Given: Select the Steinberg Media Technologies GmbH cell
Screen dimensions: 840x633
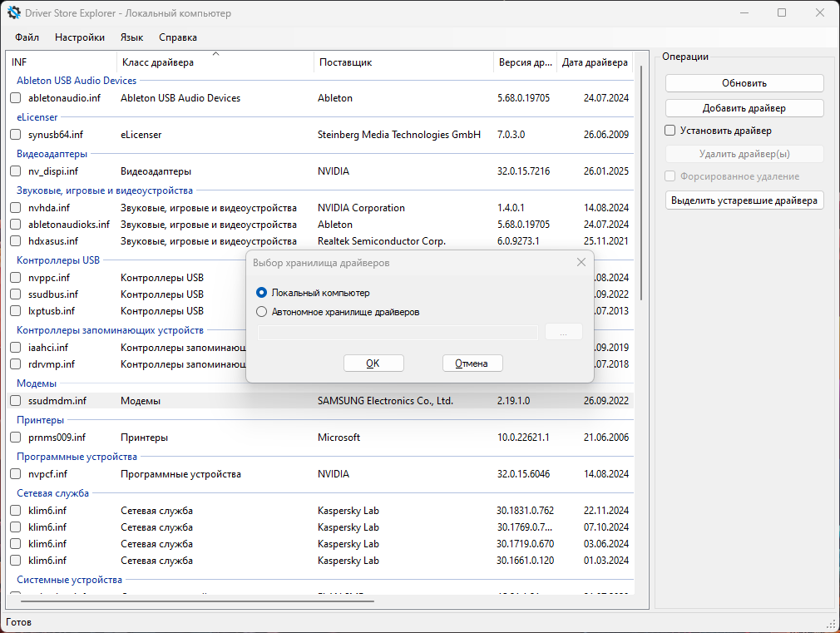Looking at the screenshot, I should coord(399,135).
